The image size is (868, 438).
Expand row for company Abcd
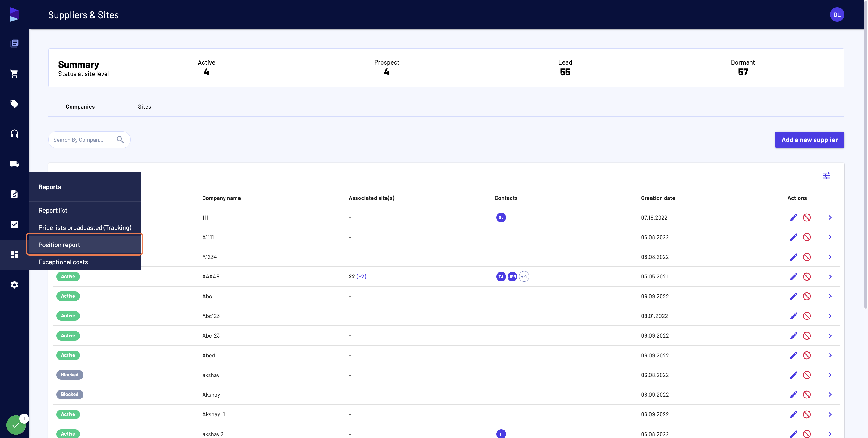[x=830, y=355]
